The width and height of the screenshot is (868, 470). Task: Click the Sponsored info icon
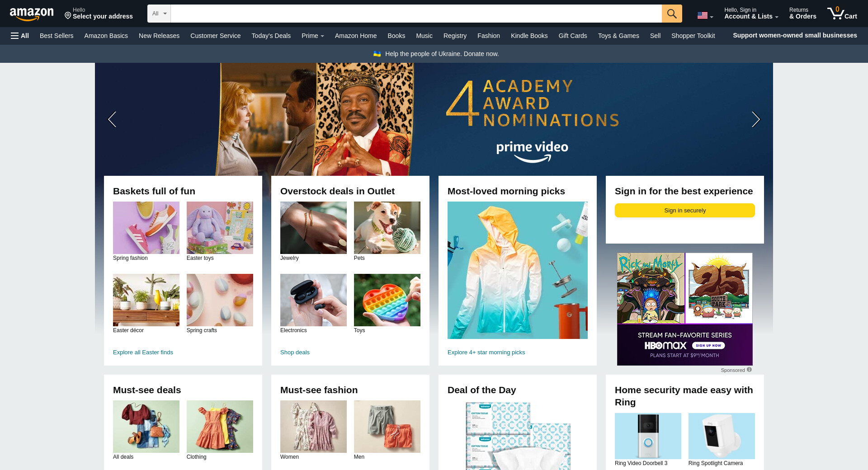(x=749, y=370)
